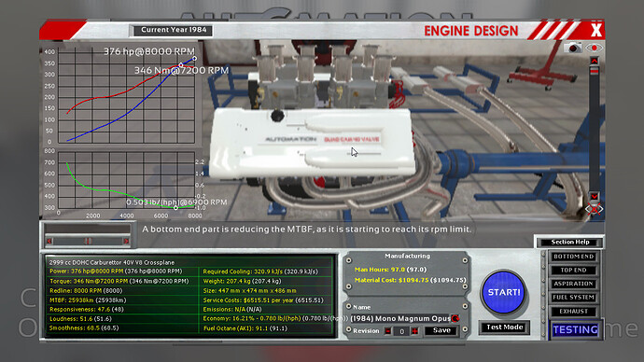Image resolution: width=644 pixels, height=362 pixels.
Task: Toggle the Test Mode button
Action: (x=504, y=327)
